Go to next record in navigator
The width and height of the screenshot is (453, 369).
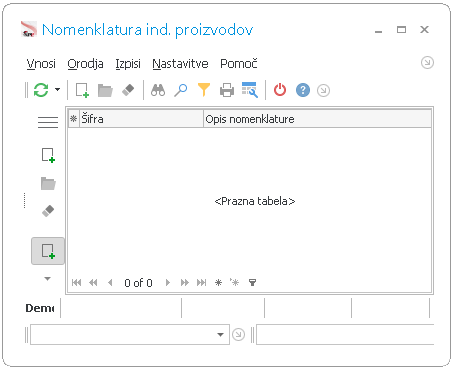[x=168, y=283]
